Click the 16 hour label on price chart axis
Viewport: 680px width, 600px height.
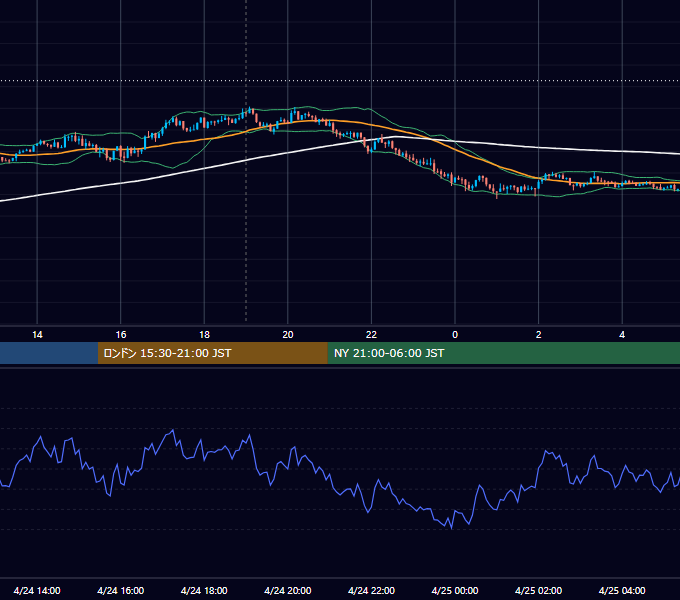coord(121,335)
